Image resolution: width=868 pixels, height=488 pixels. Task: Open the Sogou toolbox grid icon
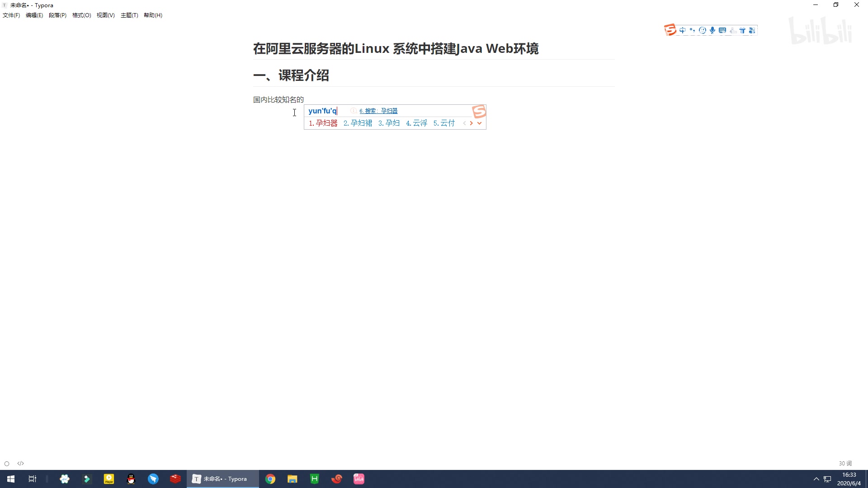[752, 30]
